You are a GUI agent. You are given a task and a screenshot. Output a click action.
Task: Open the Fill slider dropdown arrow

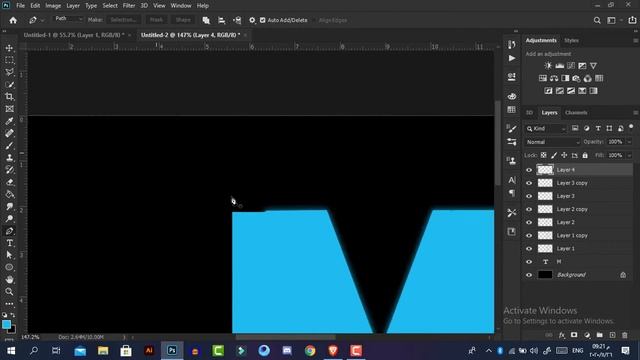coord(629,156)
